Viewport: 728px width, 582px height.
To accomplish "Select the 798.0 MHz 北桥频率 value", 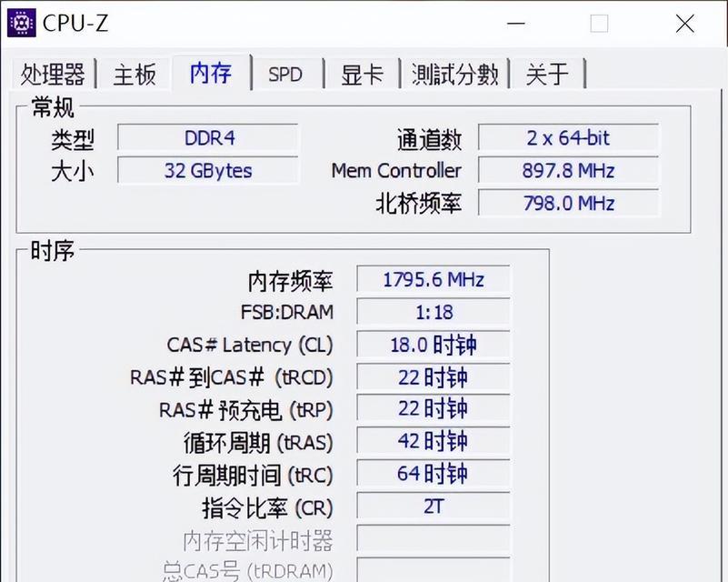I will [x=568, y=203].
